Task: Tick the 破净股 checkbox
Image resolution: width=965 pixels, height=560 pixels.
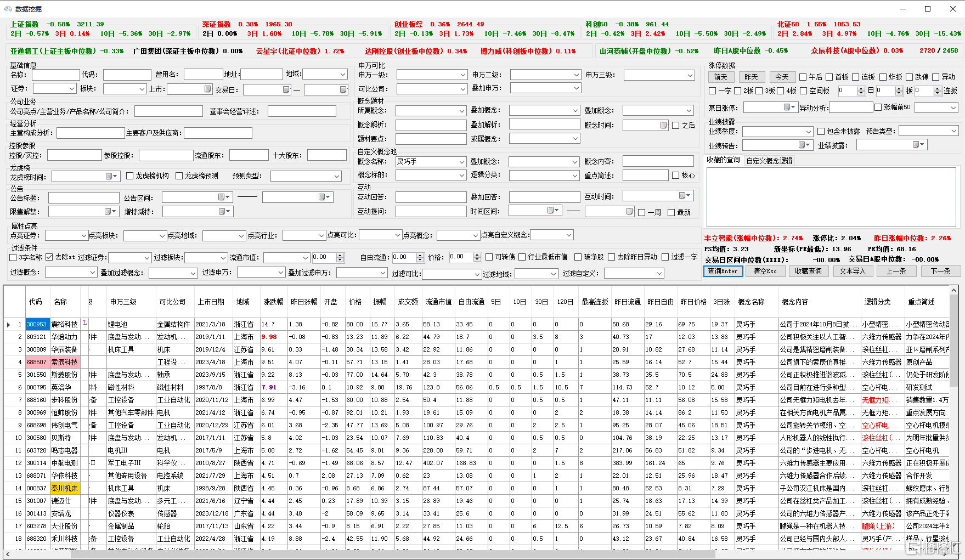Action: (x=578, y=257)
